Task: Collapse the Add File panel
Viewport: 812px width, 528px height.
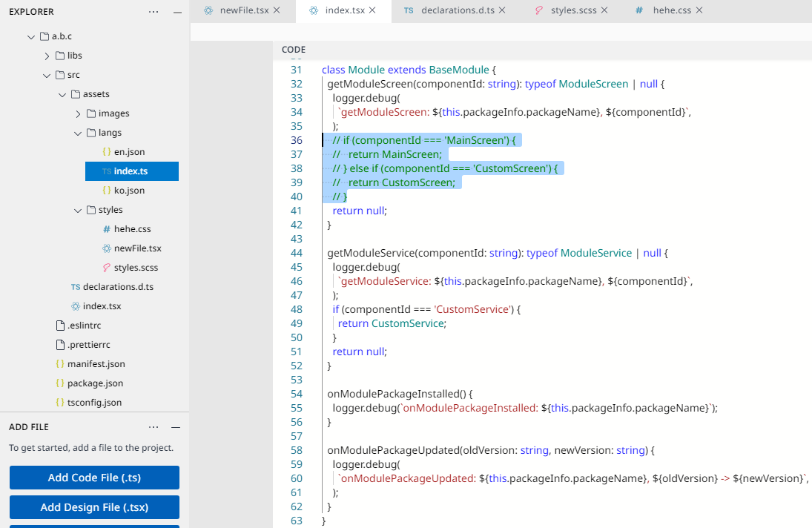Action: [176, 427]
